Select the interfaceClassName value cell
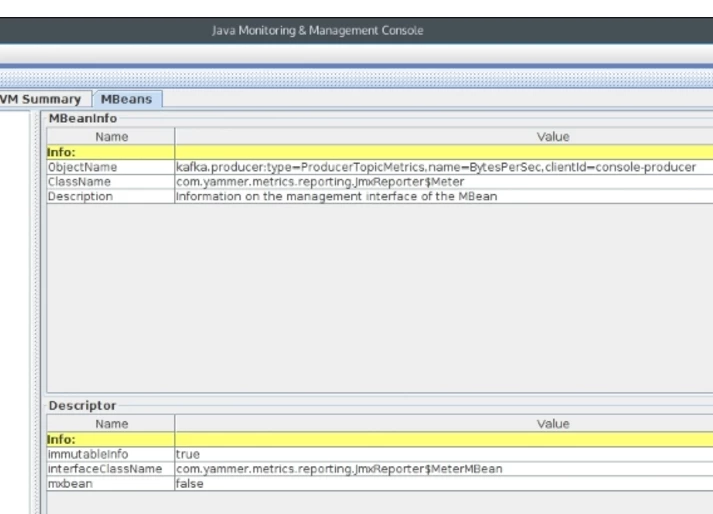 tap(444, 469)
